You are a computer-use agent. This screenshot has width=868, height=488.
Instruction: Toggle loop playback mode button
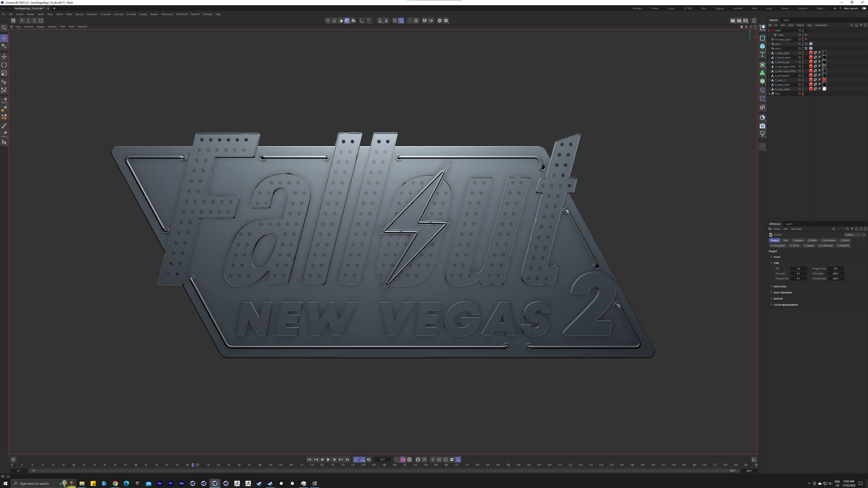(x=356, y=459)
